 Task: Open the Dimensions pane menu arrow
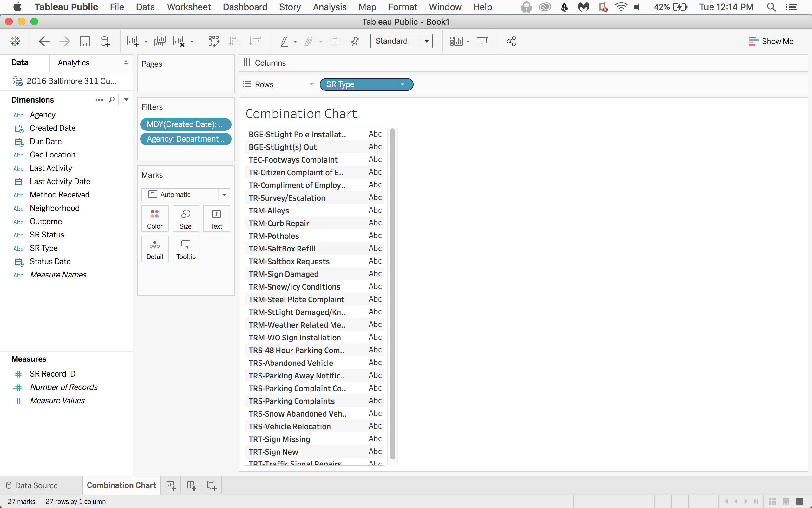point(126,100)
